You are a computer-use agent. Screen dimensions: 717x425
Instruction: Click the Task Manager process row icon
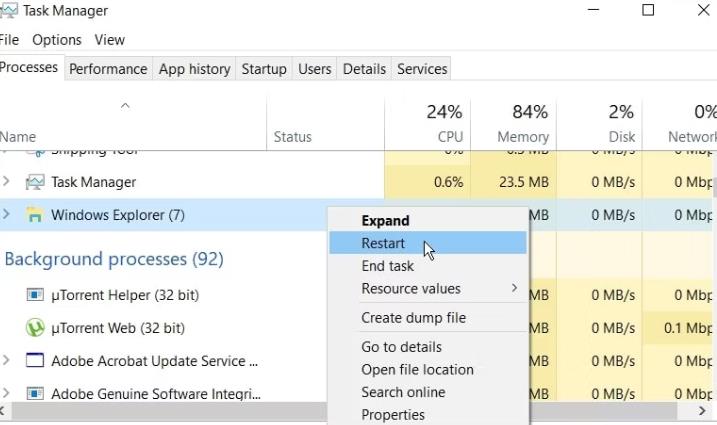click(x=35, y=182)
